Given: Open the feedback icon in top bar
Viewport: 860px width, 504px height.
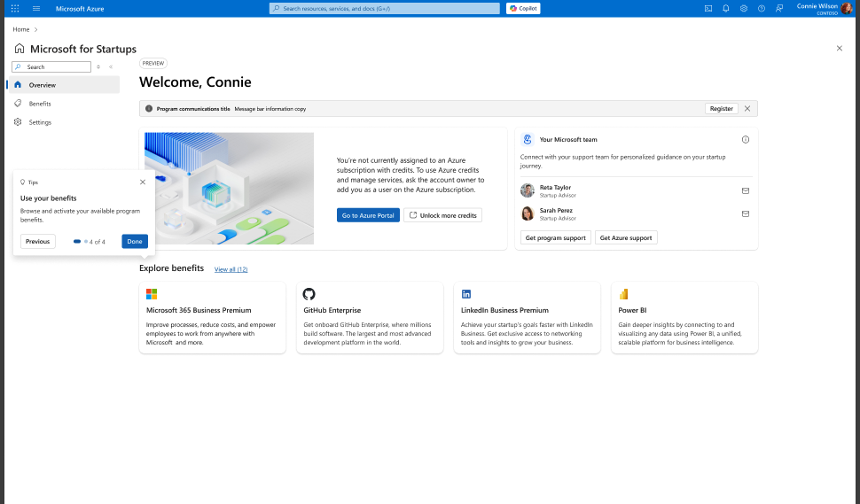Looking at the screenshot, I should 778,8.
